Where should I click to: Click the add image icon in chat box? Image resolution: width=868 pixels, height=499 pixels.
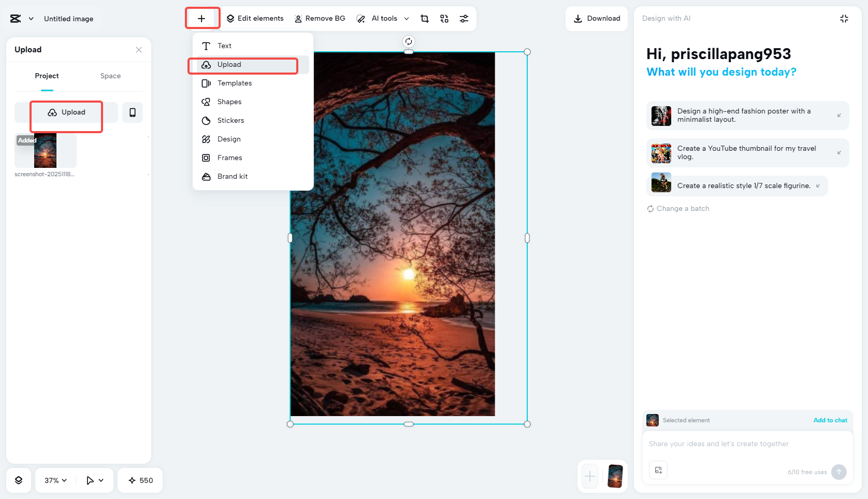[658, 470]
